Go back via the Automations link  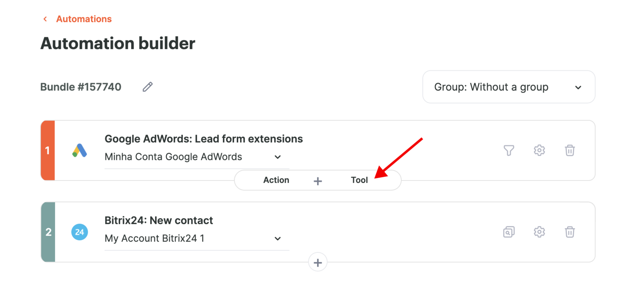pos(84,19)
